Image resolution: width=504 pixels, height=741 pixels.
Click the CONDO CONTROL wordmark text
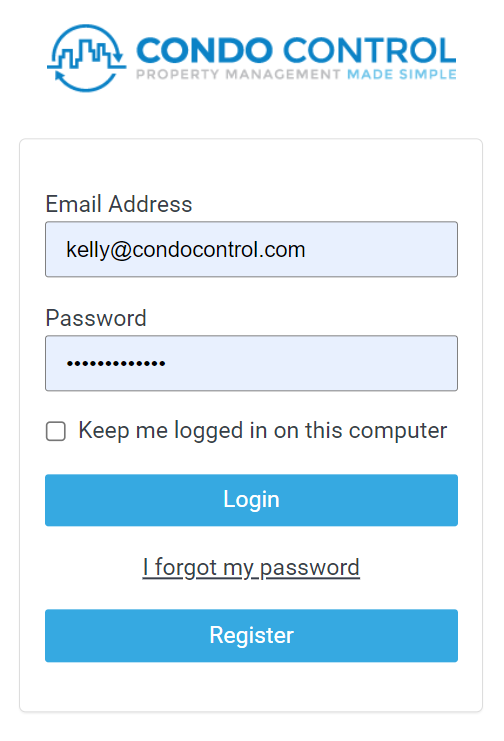(x=296, y=51)
